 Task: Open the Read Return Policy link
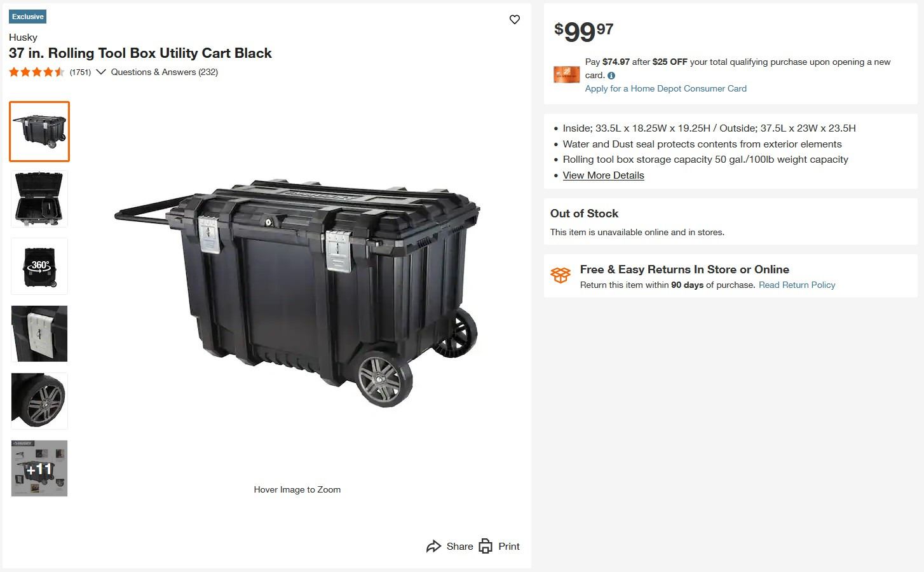click(x=796, y=285)
